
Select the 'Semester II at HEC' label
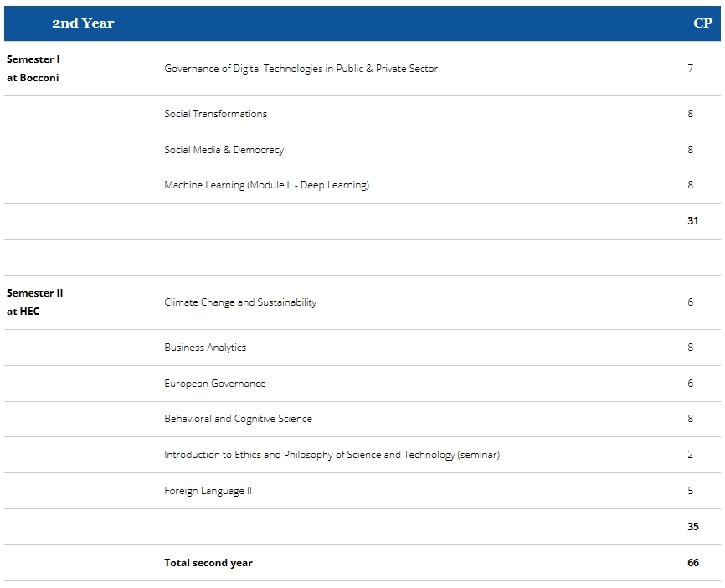pyautogui.click(x=34, y=302)
